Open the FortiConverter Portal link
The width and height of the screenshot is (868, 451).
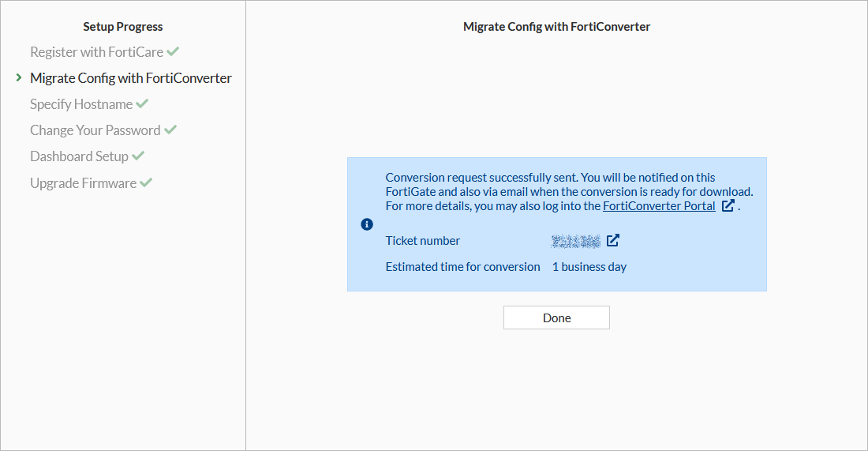[x=659, y=206]
